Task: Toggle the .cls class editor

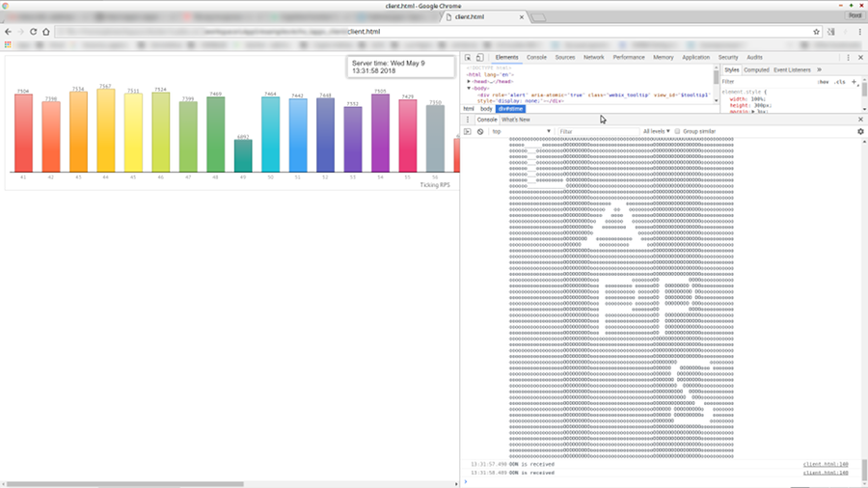Action: click(840, 82)
